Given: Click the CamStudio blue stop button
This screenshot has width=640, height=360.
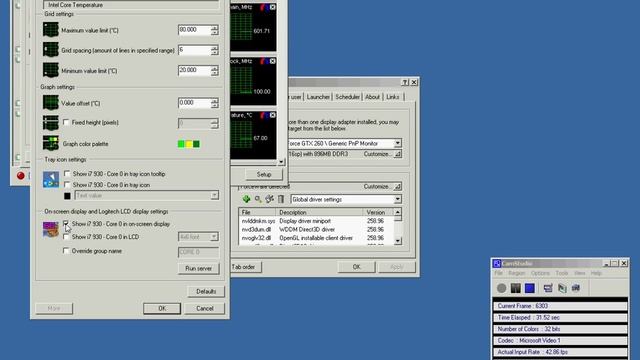Looking at the screenshot, I should pos(530,288).
